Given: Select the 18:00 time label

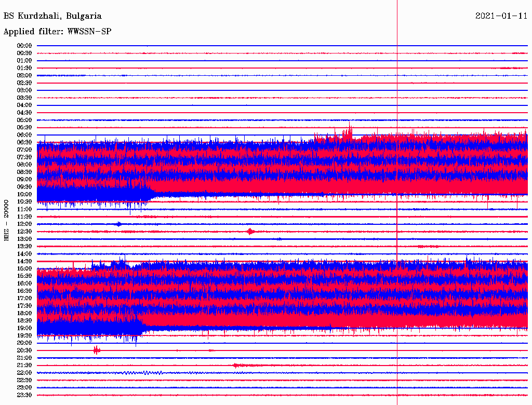Looking at the screenshot, I should pos(24,314).
